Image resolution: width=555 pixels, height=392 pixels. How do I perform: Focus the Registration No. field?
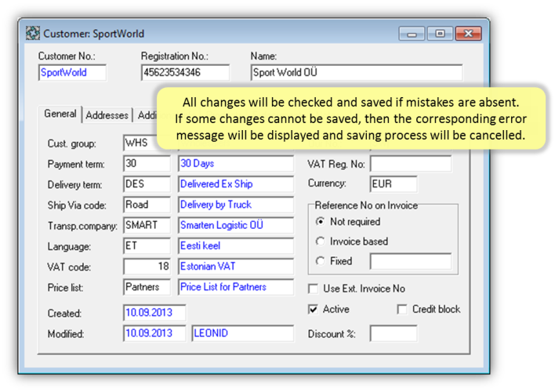click(x=185, y=73)
